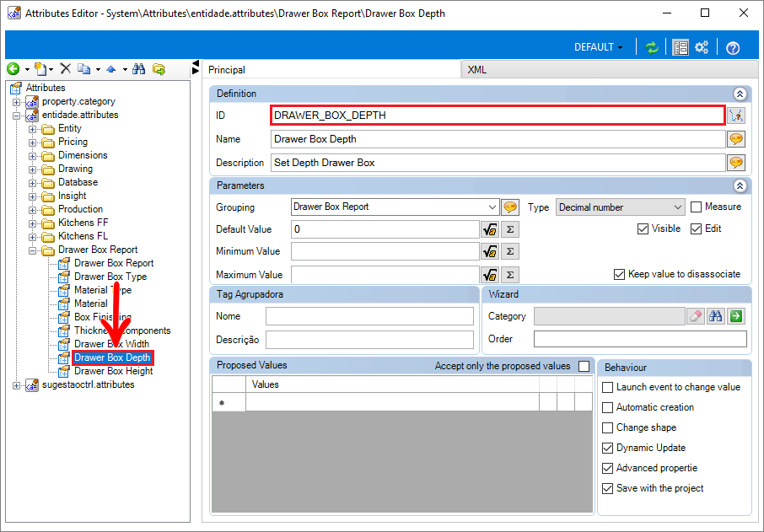Click the green arrow icon beside Category
The height and width of the screenshot is (532, 764).
(x=736, y=315)
